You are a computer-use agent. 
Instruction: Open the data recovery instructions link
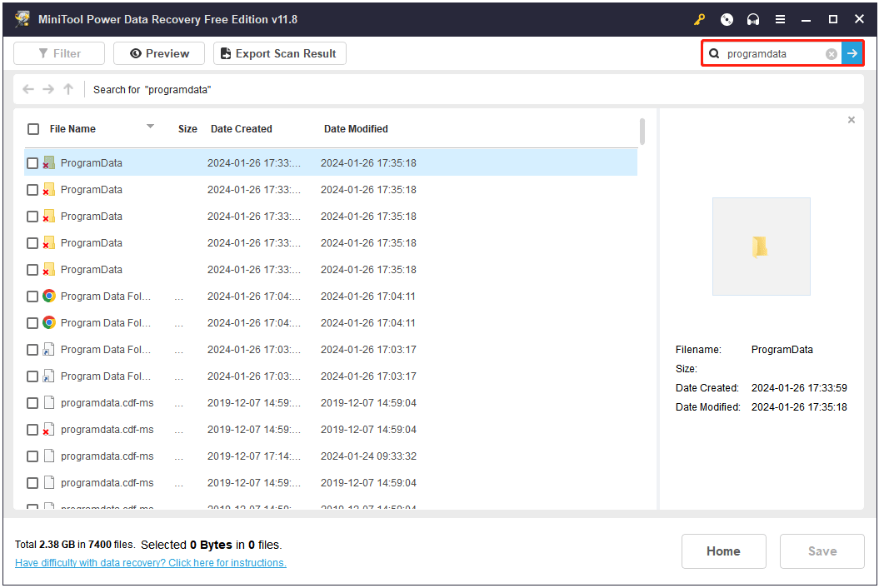point(150,563)
